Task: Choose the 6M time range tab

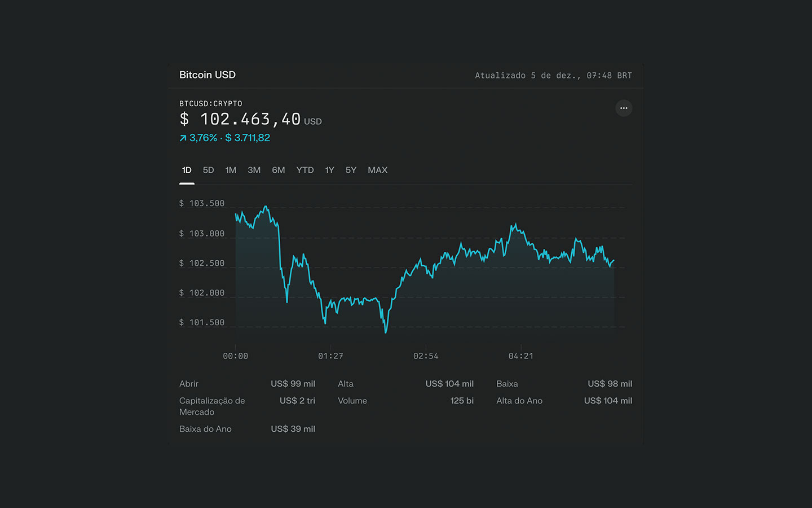Action: 278,170
